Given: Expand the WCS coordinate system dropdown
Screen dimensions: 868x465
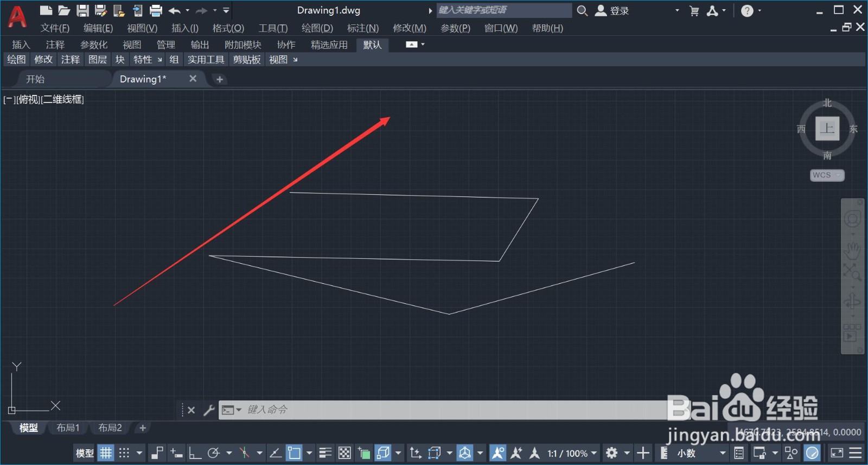Looking at the screenshot, I should [x=827, y=175].
